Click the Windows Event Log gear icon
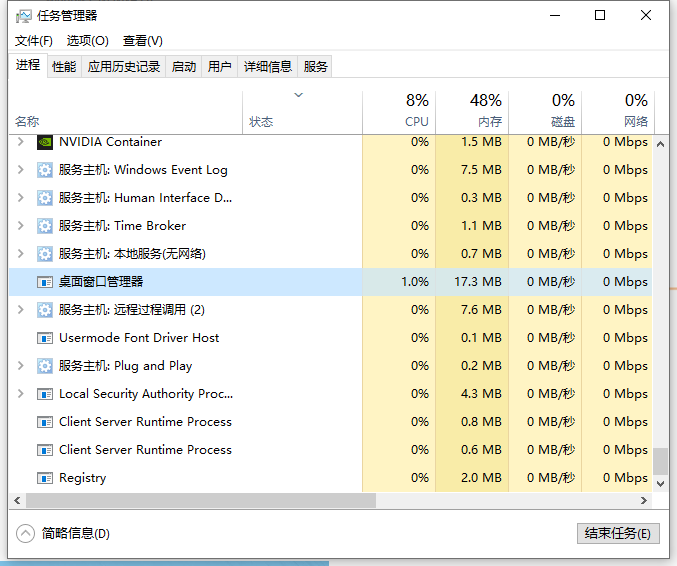The image size is (677, 566). pos(45,170)
